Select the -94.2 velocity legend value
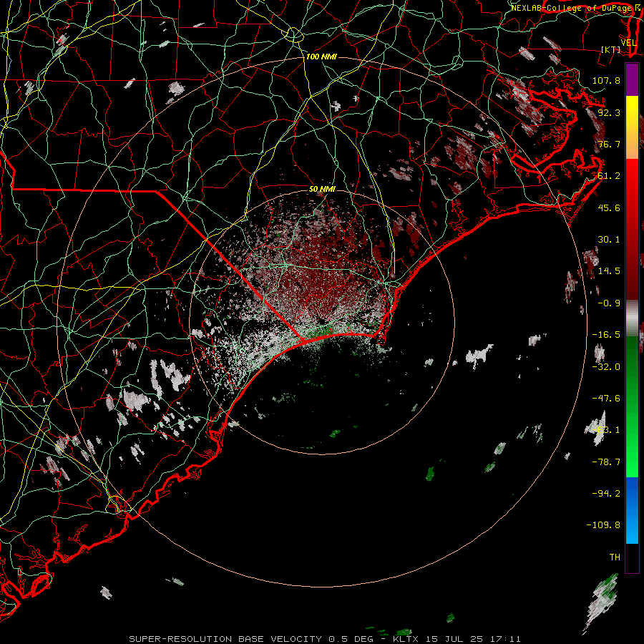The width and height of the screenshot is (644, 644). coord(606,494)
